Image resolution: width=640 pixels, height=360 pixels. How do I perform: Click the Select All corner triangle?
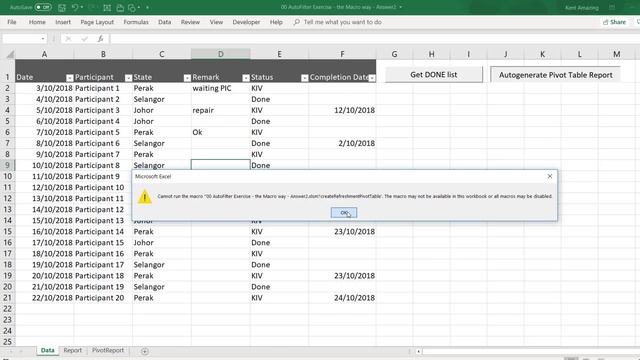[x=10, y=54]
